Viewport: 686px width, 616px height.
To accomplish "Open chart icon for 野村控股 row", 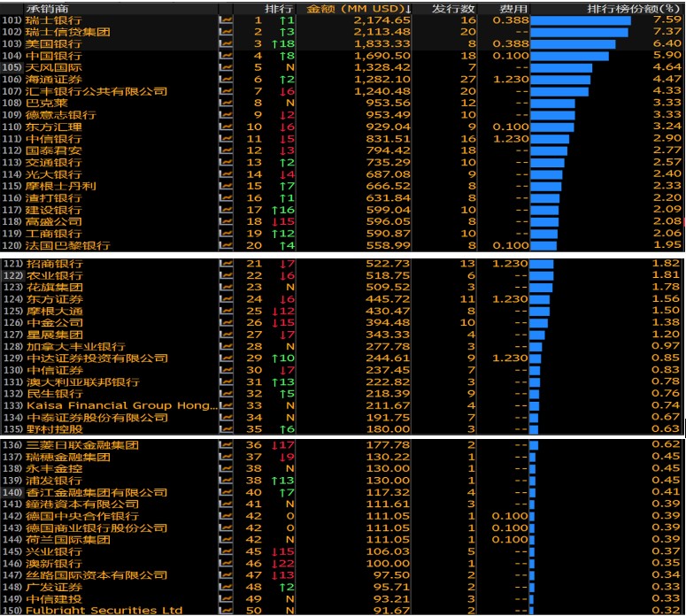I will (226, 429).
